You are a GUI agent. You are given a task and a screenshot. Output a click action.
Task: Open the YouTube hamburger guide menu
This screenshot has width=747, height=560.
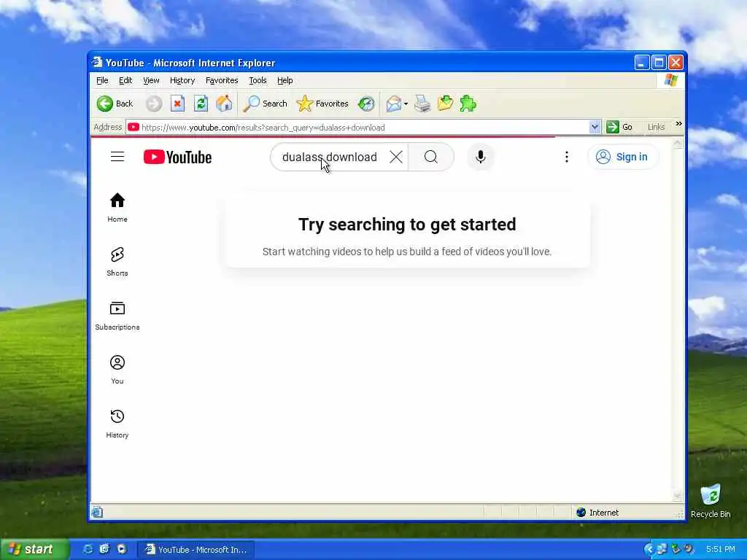pyautogui.click(x=117, y=157)
